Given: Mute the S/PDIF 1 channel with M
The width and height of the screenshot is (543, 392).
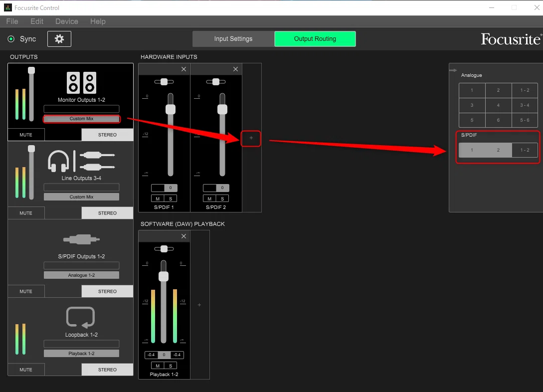Looking at the screenshot, I should [158, 198].
